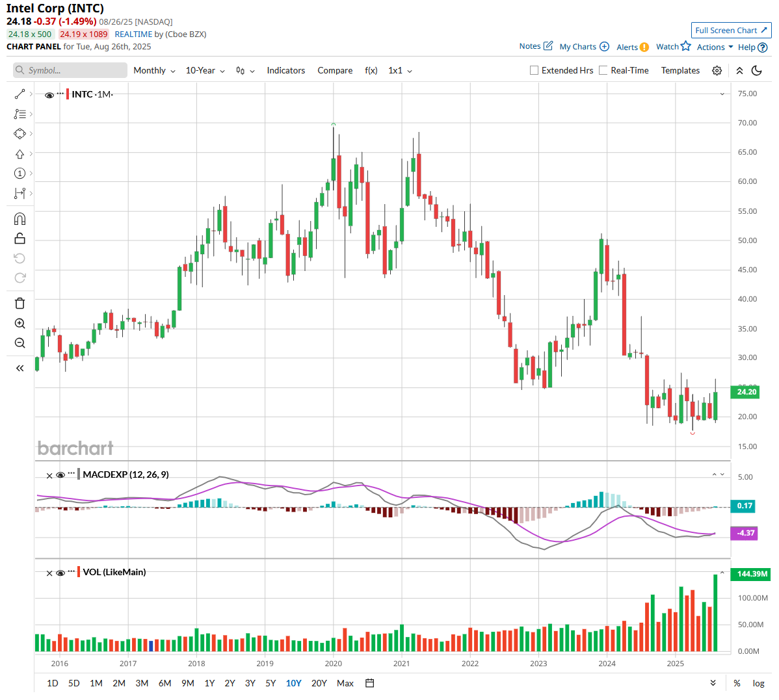
Task: Move the MACDEXP pane down
Action: pyautogui.click(x=722, y=474)
